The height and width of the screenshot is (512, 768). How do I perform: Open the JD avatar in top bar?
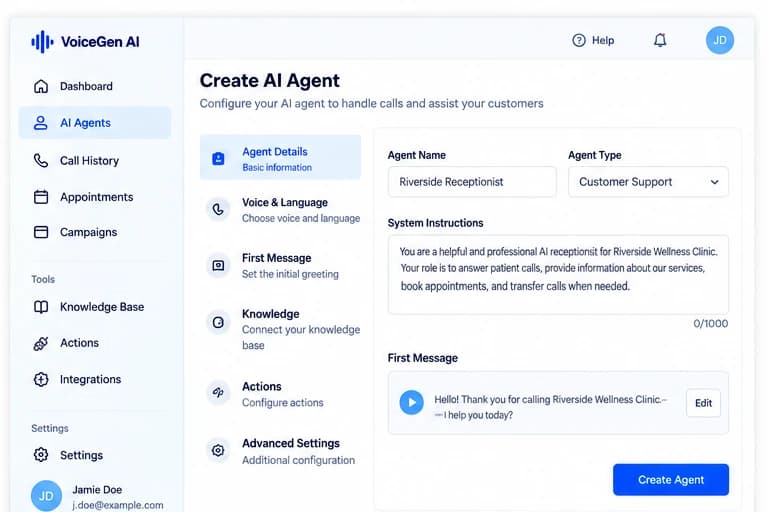pos(720,40)
